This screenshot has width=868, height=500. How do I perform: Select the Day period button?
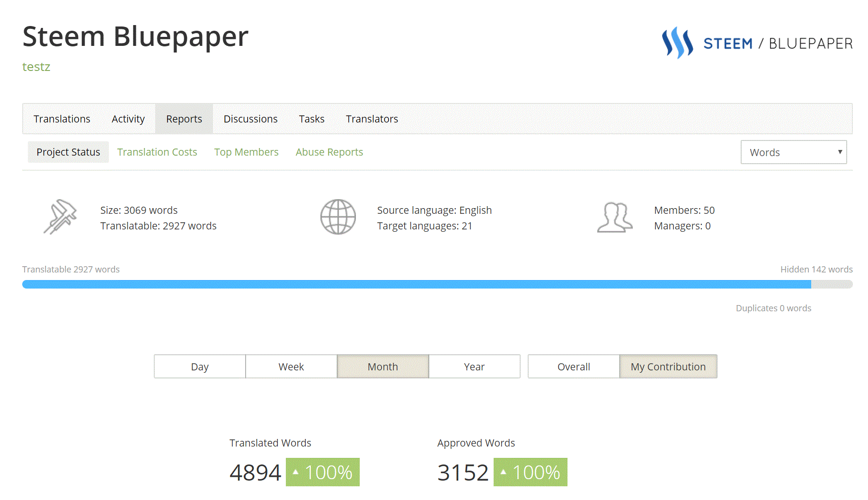click(x=200, y=367)
